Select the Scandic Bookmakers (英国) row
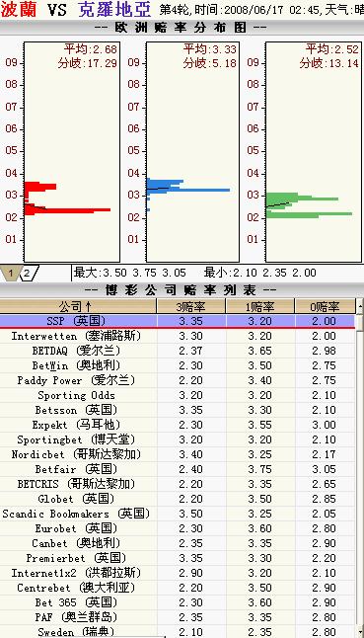The image size is (364, 638). pos(178,514)
